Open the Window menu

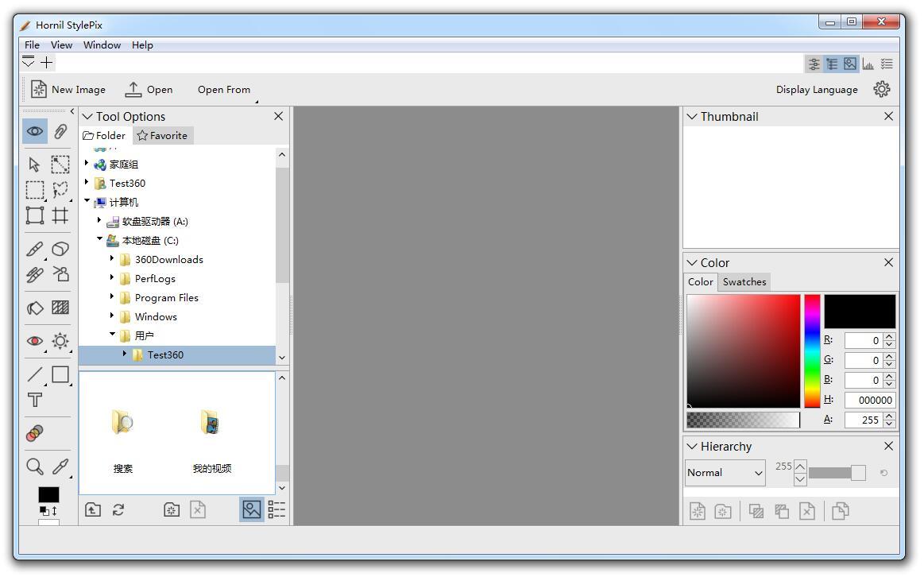102,45
